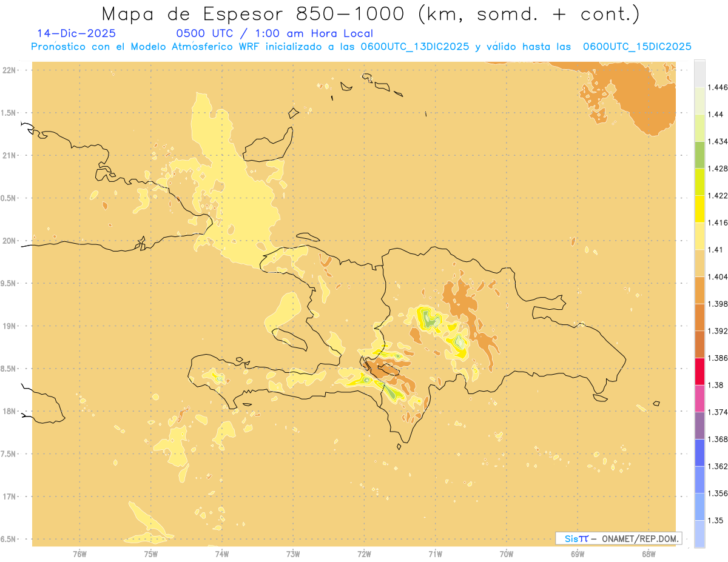Click the 70W longitude axis label
This screenshot has height=562, width=728.
tap(507, 554)
